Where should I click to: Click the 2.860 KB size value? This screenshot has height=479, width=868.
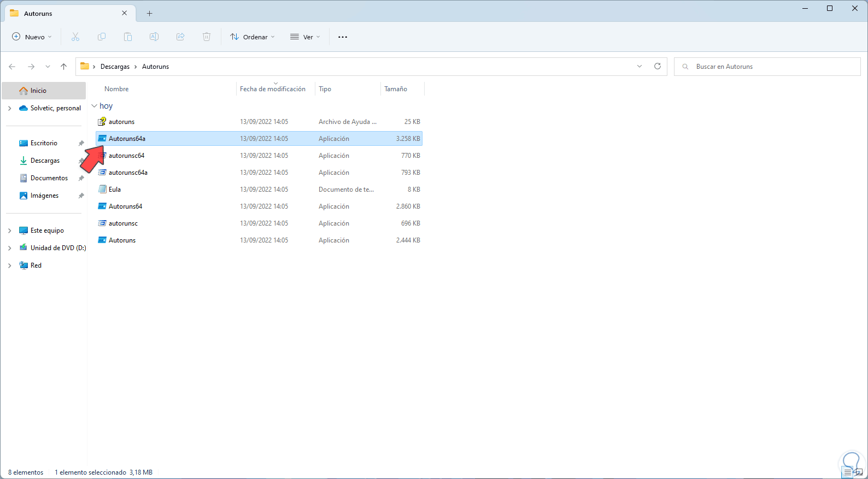[408, 206]
